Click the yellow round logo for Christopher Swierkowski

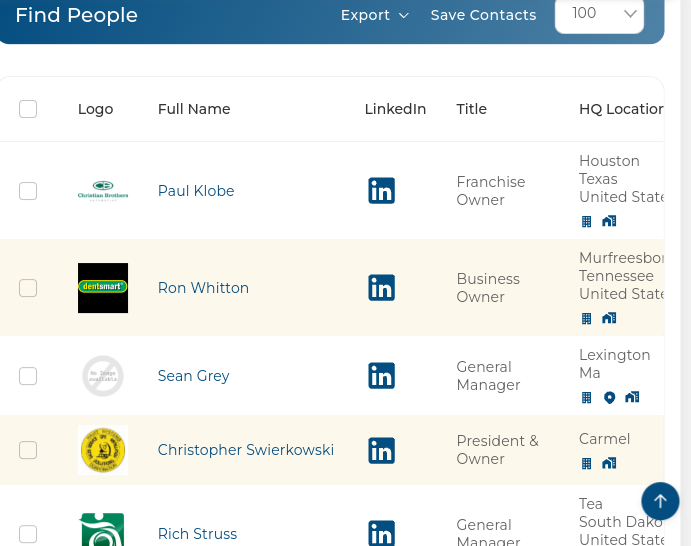pos(103,450)
